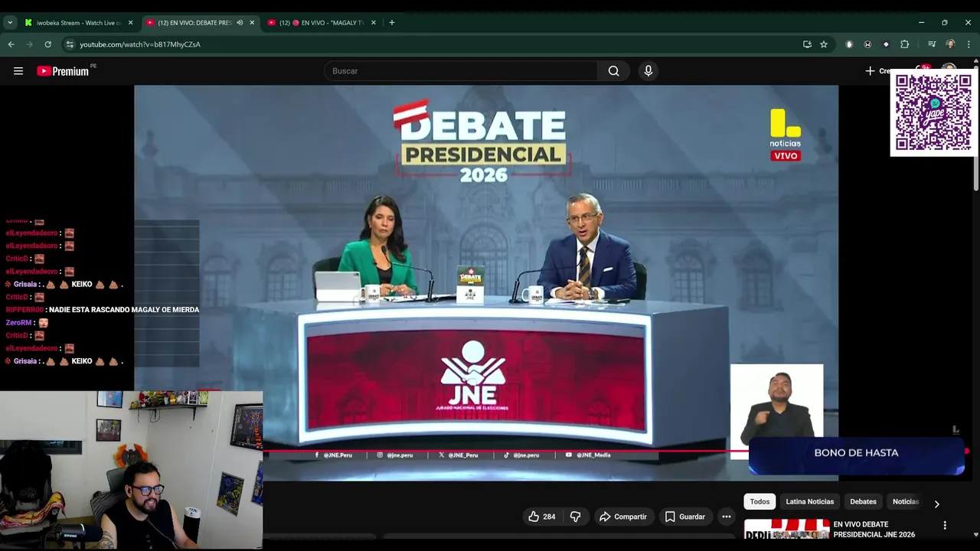Image resolution: width=980 pixels, height=551 pixels.
Task: Open the Chrome three-dot menu
Action: tap(969, 44)
